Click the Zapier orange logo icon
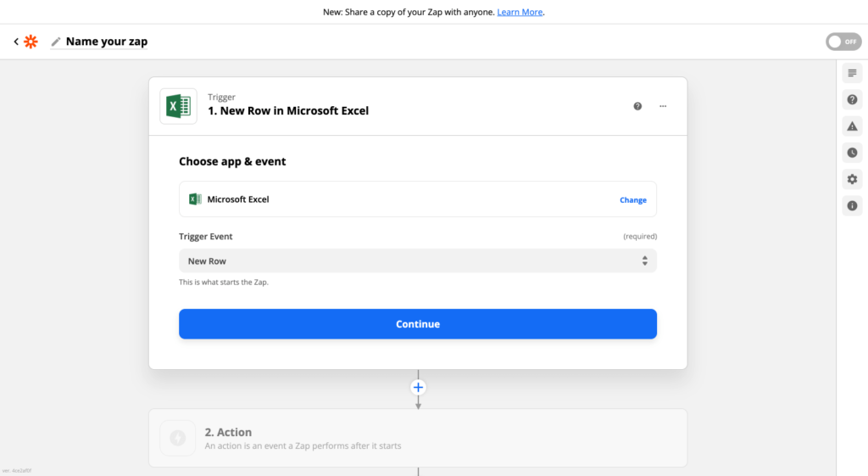Viewport: 868px width, 476px height. pyautogui.click(x=31, y=42)
